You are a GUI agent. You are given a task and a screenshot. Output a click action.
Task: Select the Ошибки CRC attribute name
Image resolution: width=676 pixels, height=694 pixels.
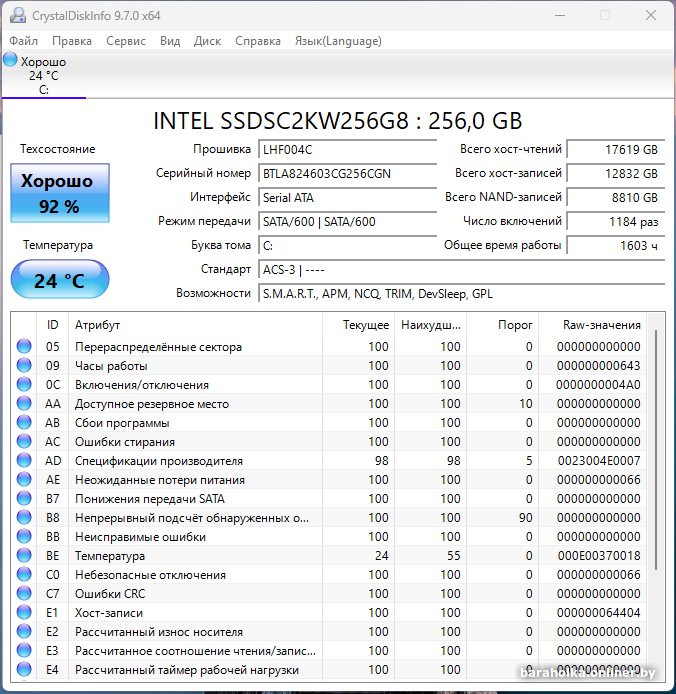(110, 594)
